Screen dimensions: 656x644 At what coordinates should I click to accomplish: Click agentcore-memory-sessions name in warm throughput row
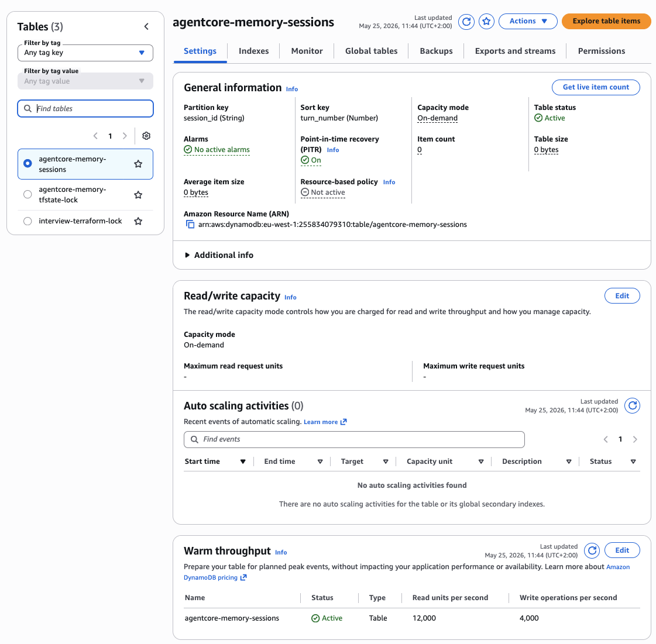coord(232,618)
